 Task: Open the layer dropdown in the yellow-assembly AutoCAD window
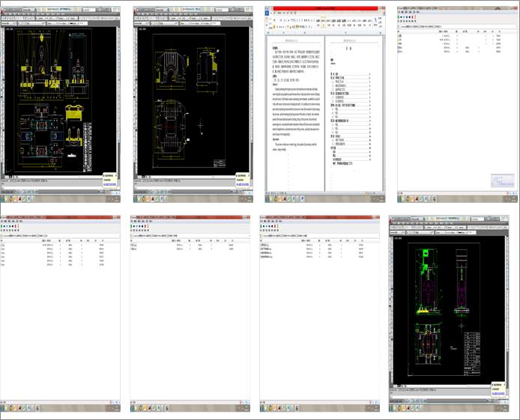click(31, 23)
